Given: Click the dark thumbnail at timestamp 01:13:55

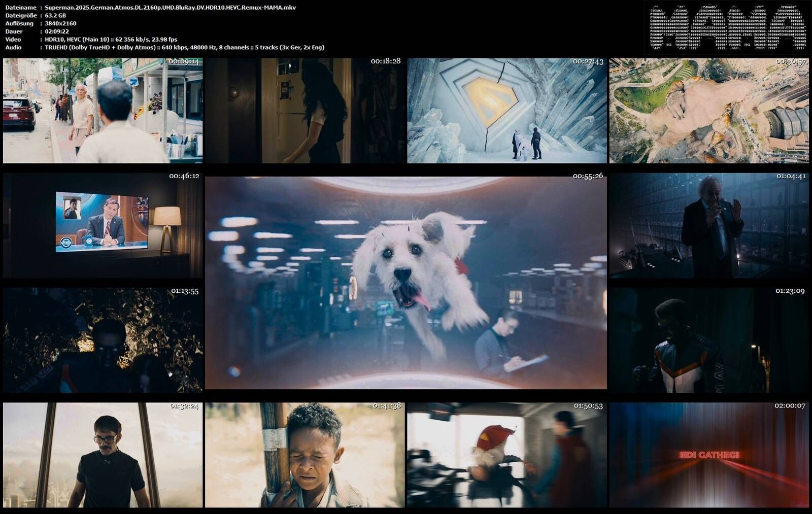Looking at the screenshot, I should 103,340.
